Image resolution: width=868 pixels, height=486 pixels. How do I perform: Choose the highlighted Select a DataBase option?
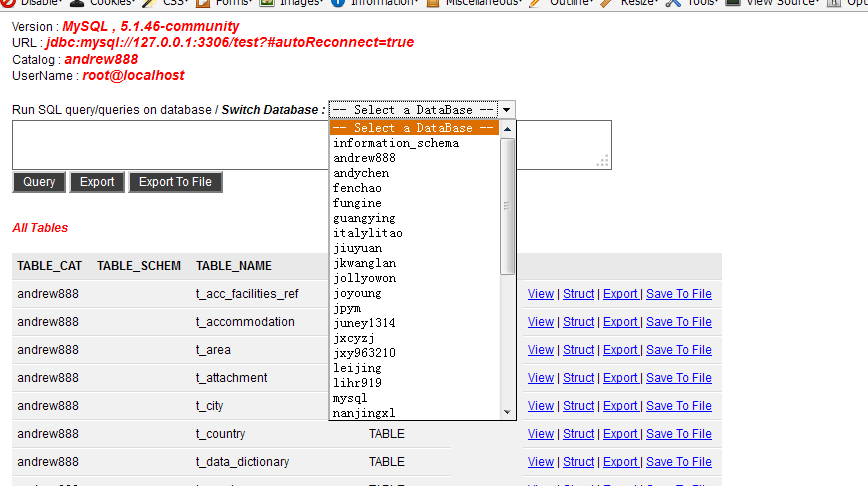click(x=414, y=128)
